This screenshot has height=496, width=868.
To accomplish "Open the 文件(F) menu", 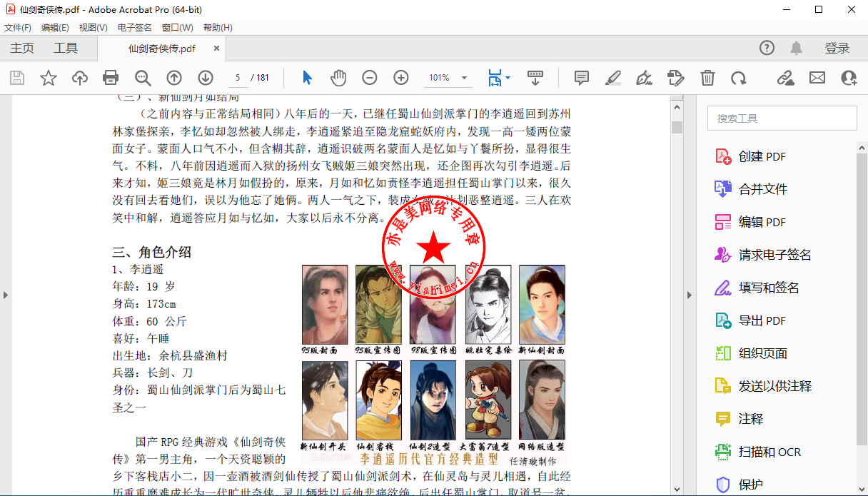I will pyautogui.click(x=18, y=28).
